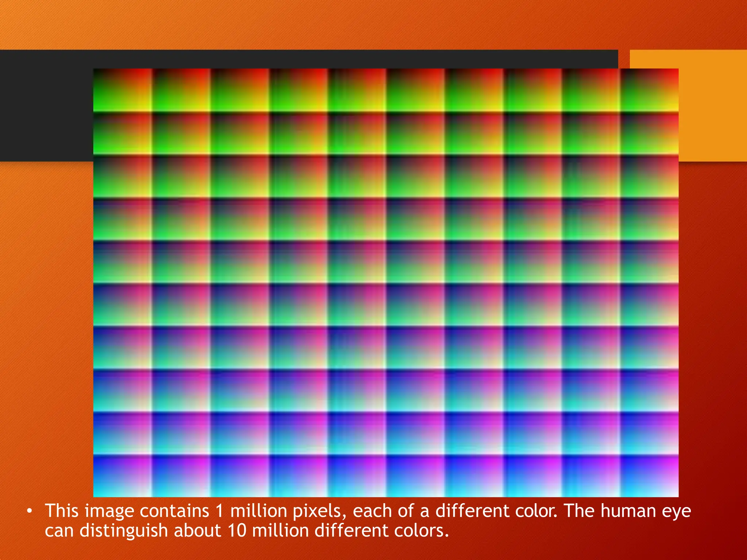Click the bottom-right tile of the color grid
The width and height of the screenshot is (747, 560).
tap(649, 476)
